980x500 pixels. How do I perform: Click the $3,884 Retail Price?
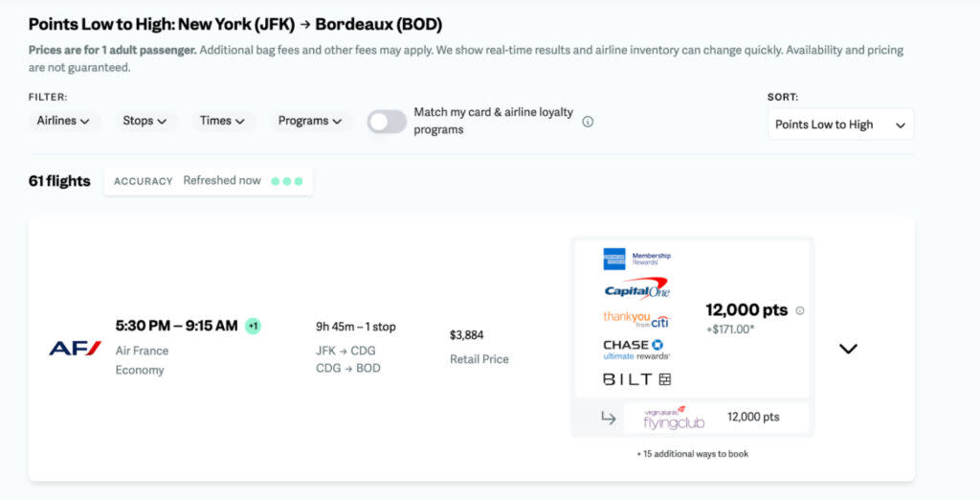479,347
